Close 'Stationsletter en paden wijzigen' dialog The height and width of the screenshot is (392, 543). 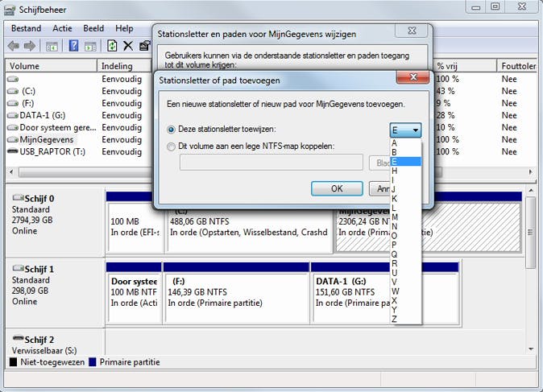[412, 31]
